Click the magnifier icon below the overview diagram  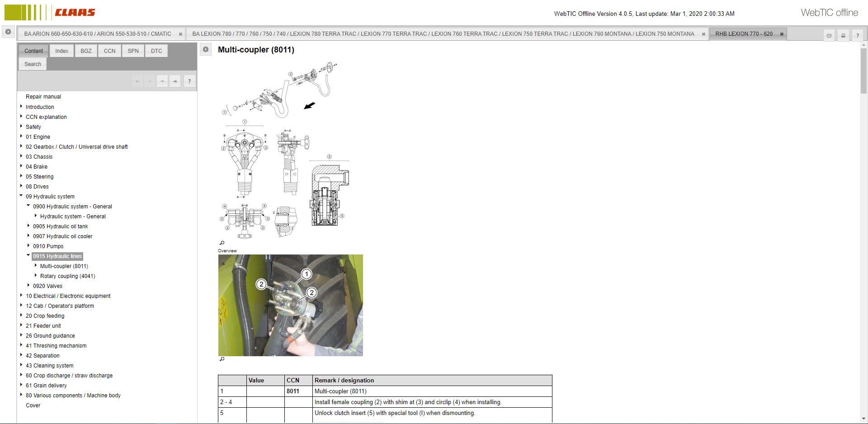(x=222, y=243)
